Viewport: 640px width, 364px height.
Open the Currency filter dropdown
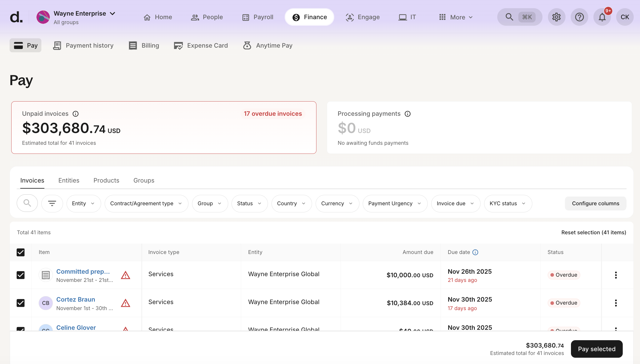point(337,203)
